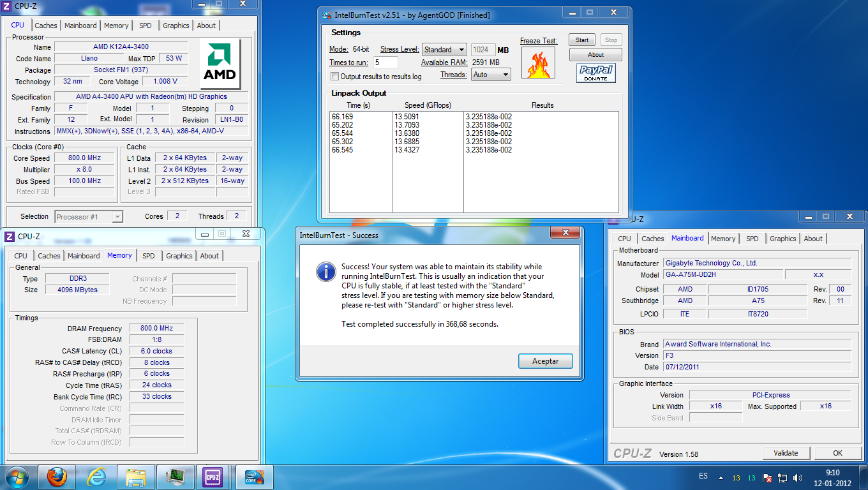Switch to Caches tab in CPU-Z processor window

tap(46, 26)
